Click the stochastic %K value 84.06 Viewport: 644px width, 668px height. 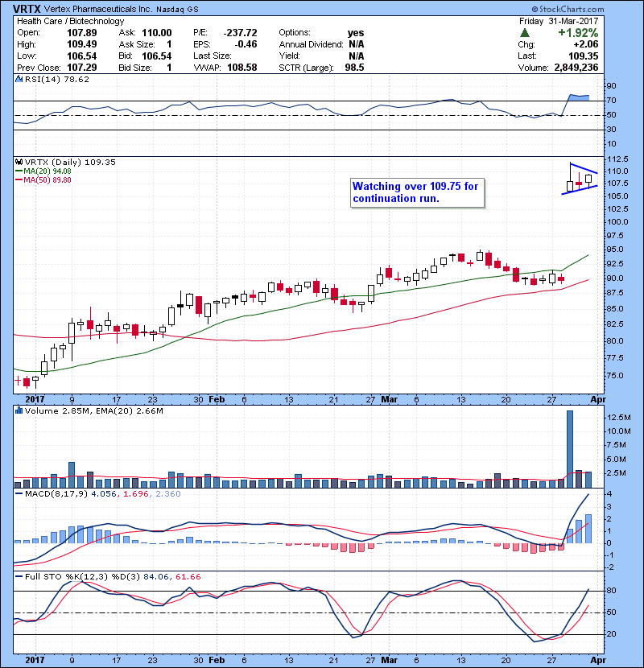click(x=155, y=576)
